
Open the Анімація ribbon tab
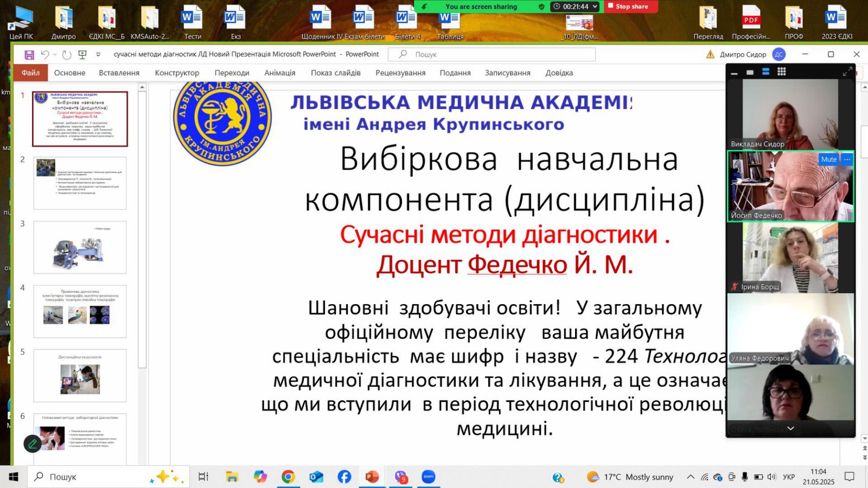(x=279, y=73)
